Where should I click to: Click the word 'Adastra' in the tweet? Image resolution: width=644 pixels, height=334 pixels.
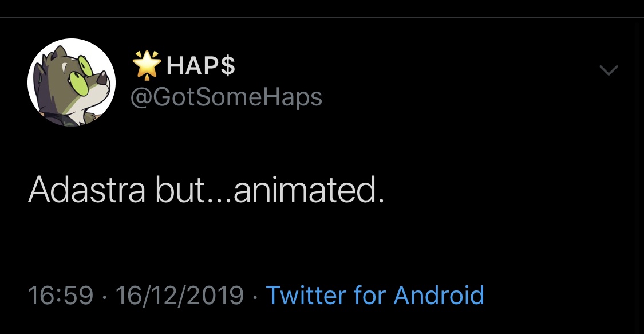pyautogui.click(x=86, y=190)
